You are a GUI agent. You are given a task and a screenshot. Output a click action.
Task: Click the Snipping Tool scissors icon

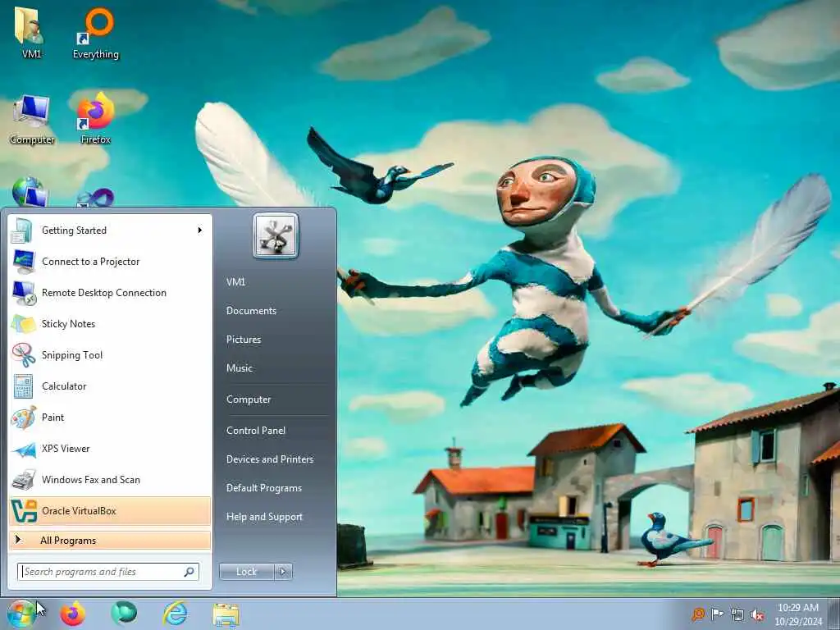coord(23,354)
